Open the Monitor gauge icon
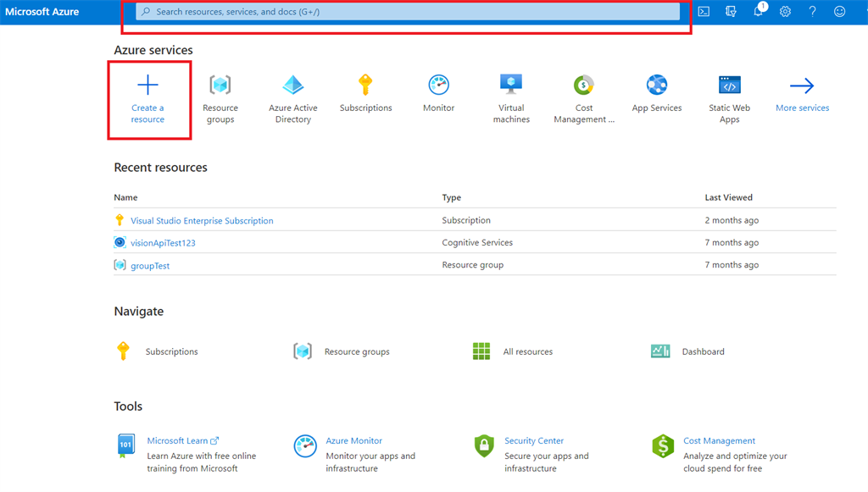 point(438,85)
